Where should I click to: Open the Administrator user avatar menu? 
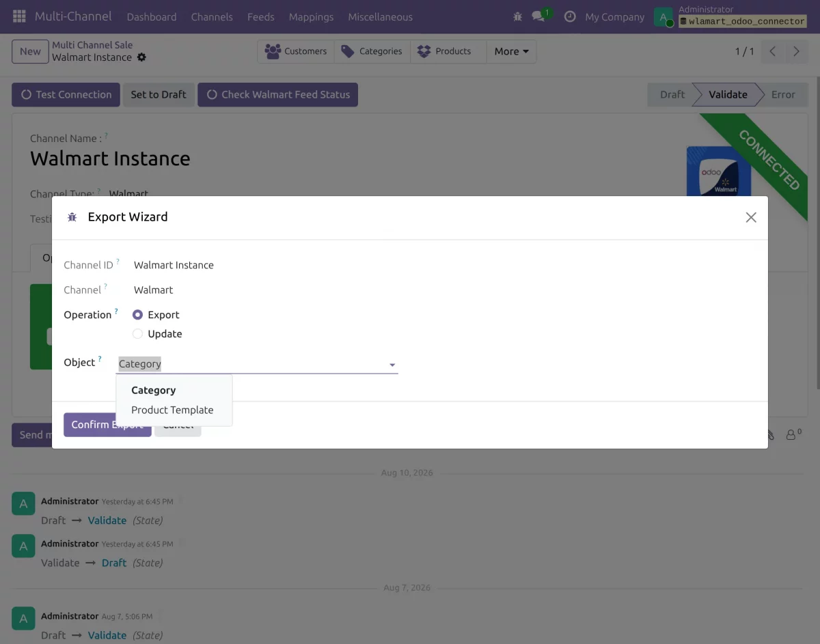click(663, 17)
